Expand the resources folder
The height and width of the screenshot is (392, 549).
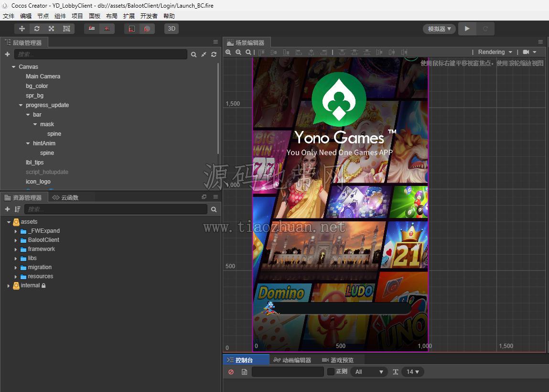[16, 277]
